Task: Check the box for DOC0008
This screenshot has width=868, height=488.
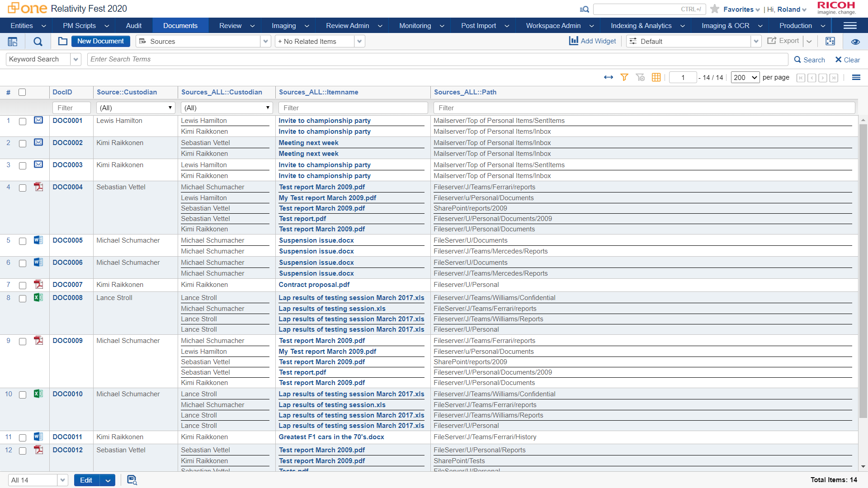Action: pyautogui.click(x=23, y=298)
